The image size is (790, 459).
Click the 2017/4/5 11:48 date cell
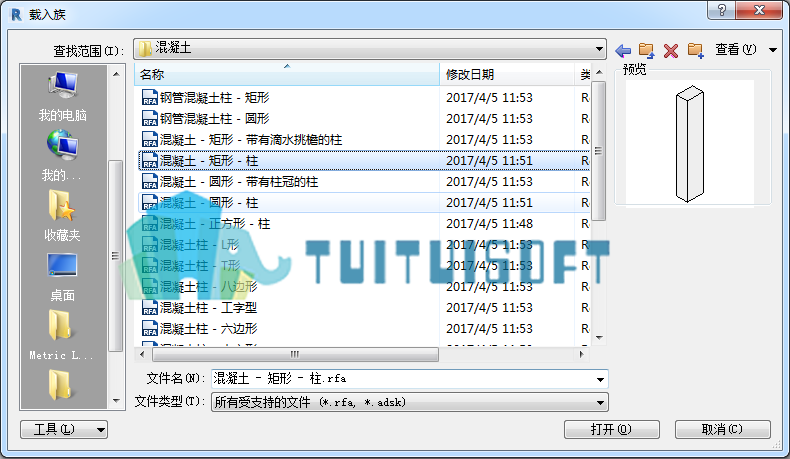click(489, 224)
